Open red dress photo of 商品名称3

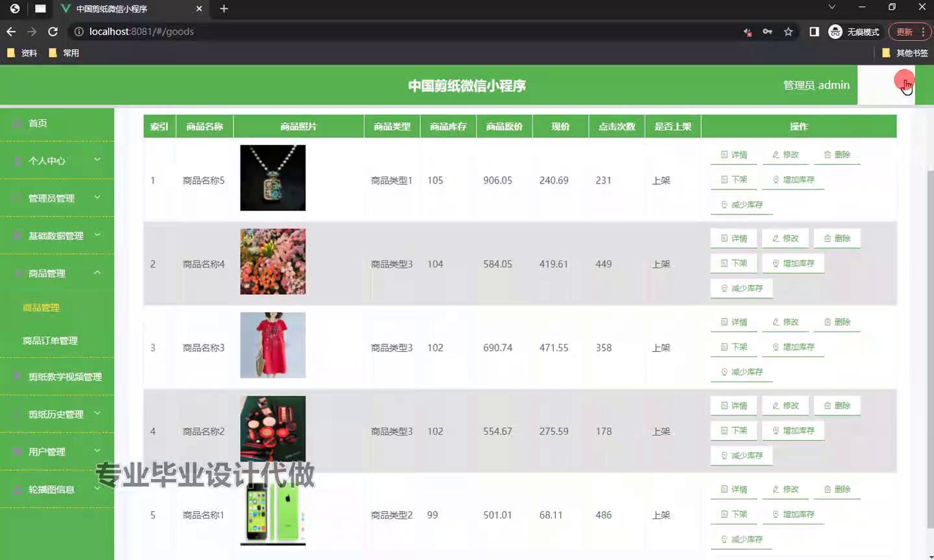[273, 345]
